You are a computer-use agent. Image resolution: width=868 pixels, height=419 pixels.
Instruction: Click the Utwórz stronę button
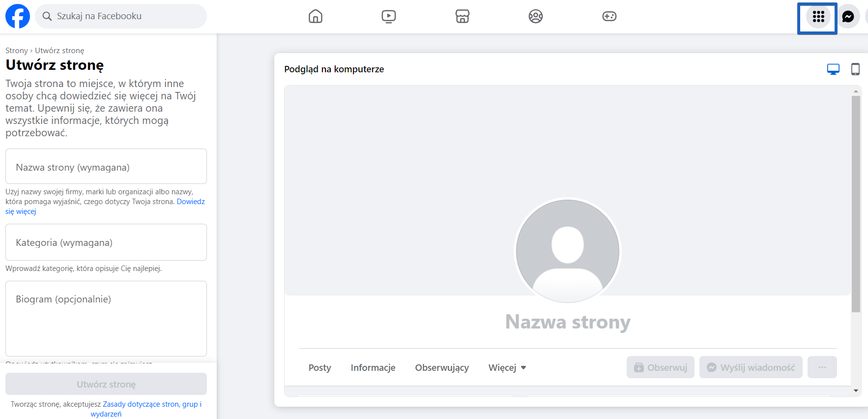tap(106, 384)
